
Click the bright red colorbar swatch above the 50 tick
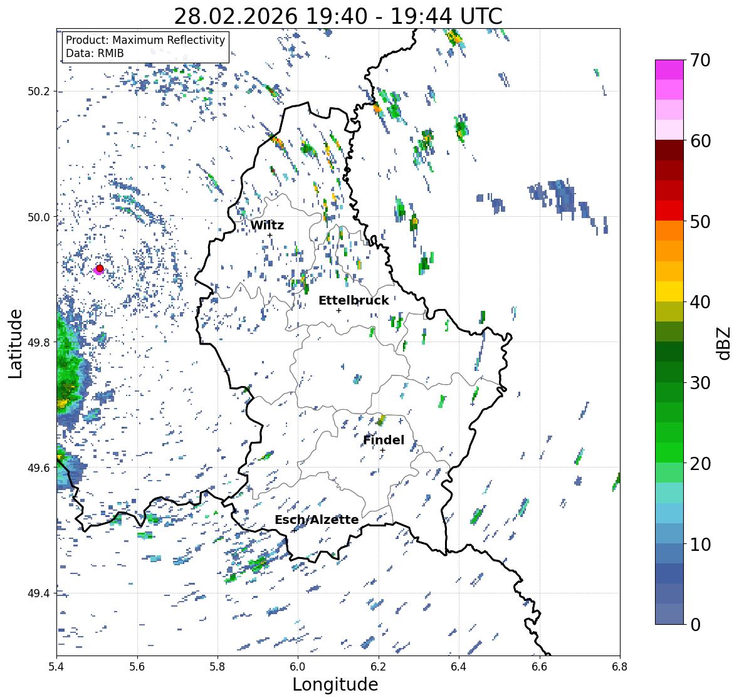(x=669, y=211)
